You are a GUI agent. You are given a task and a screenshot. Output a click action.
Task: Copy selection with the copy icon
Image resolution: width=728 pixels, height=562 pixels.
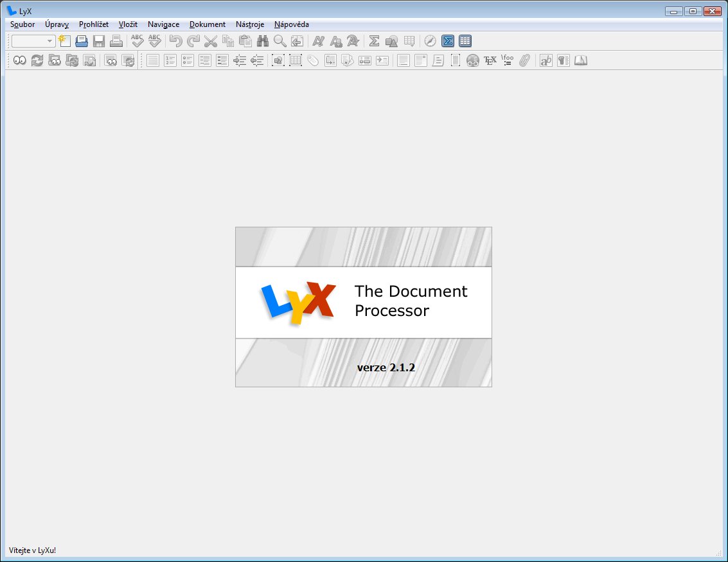point(227,41)
